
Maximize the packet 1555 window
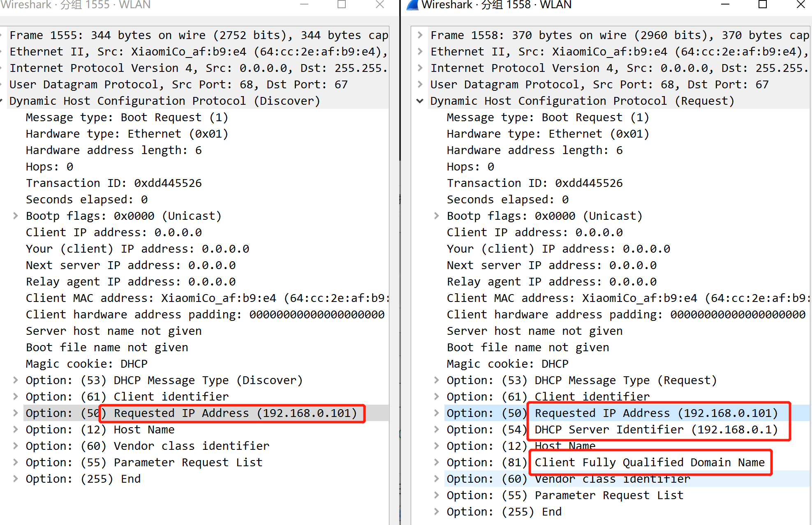342,5
